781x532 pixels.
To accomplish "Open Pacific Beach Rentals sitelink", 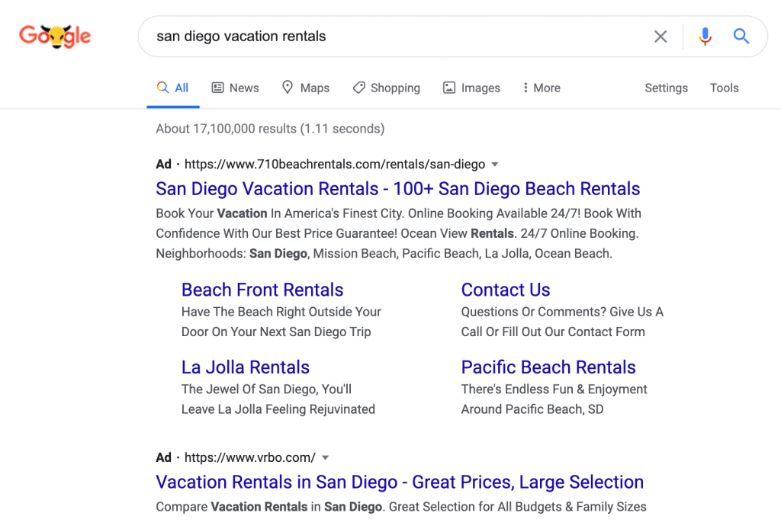I will (548, 367).
